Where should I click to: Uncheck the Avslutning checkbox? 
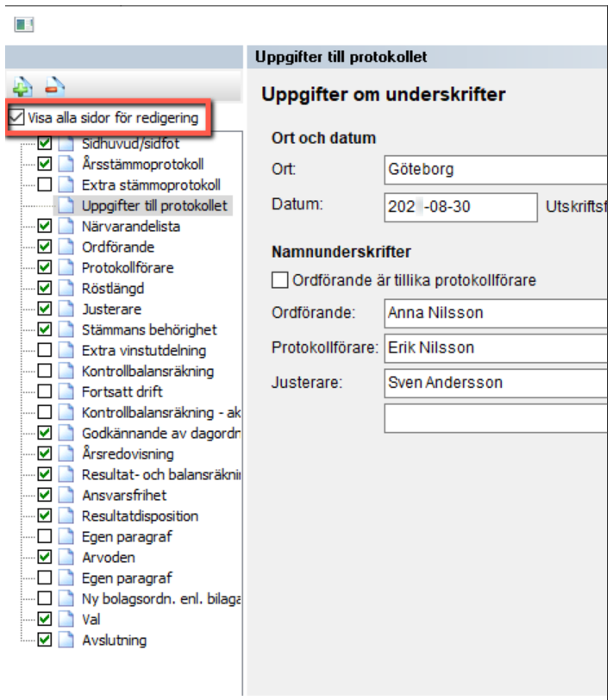point(45,640)
